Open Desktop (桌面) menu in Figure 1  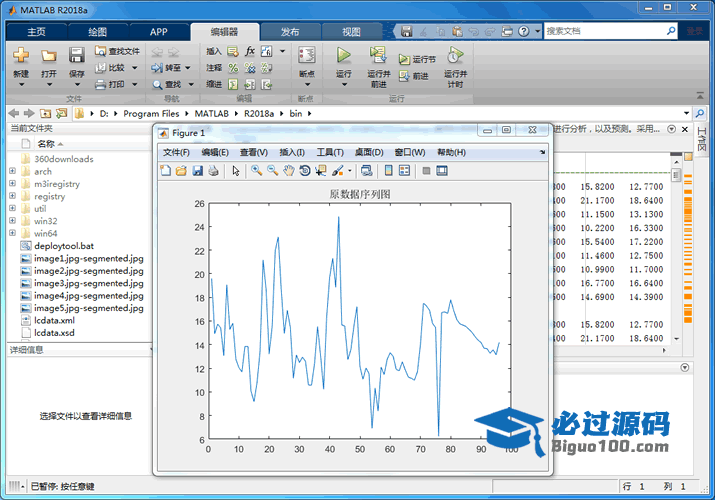click(369, 152)
